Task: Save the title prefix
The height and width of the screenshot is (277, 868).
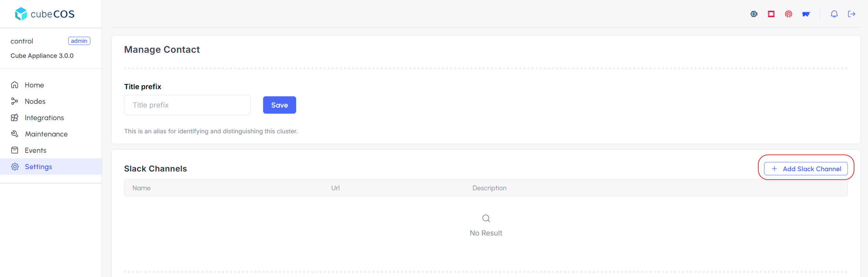Action: [279, 105]
